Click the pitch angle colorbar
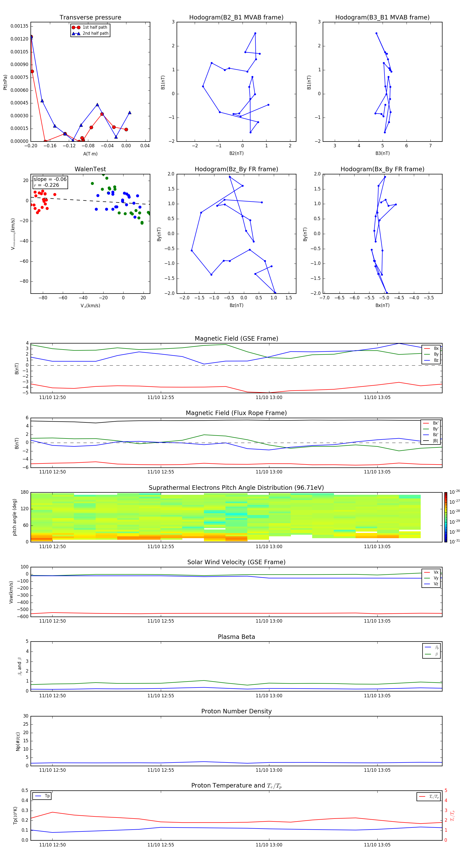Image resolution: width=473 pixels, height=868 pixels. [x=446, y=517]
